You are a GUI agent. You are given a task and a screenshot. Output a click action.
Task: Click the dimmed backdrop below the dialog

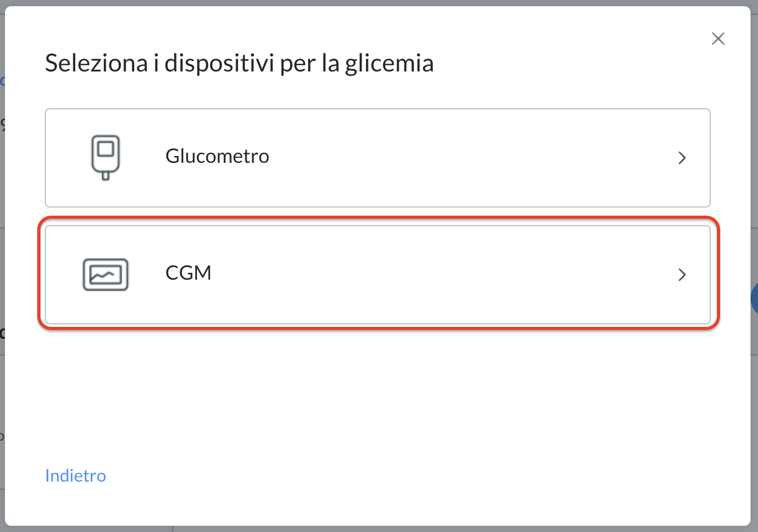[x=379, y=529]
